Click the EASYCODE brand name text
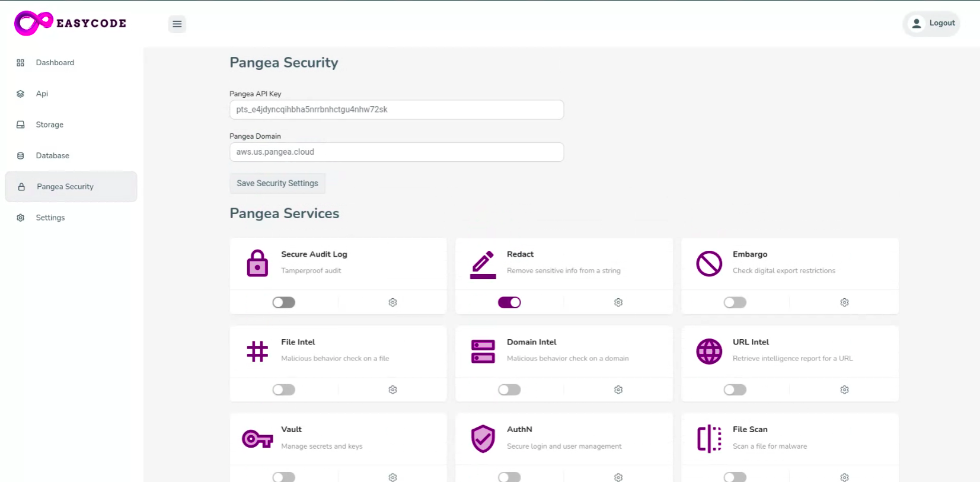The image size is (980, 482). coord(91,23)
